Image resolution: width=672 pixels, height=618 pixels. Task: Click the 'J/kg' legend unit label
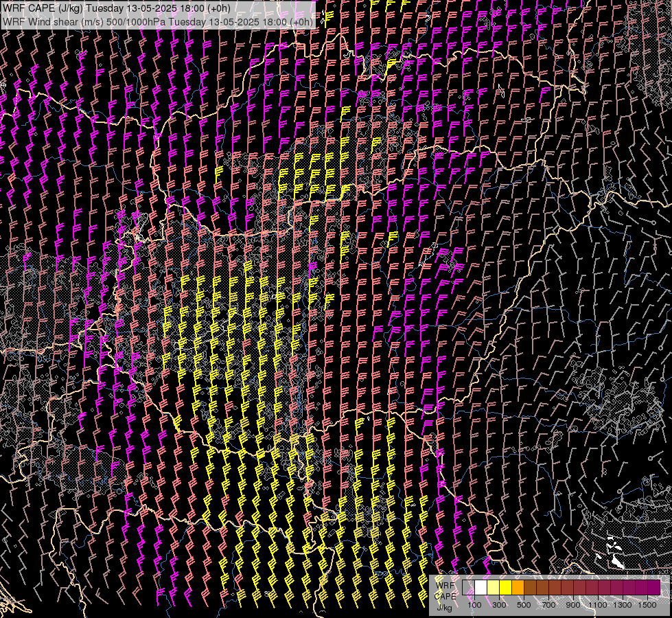click(x=444, y=608)
